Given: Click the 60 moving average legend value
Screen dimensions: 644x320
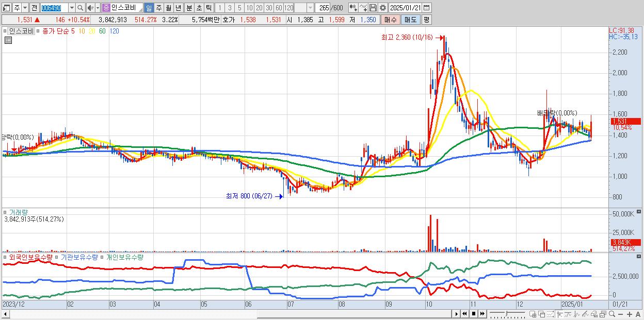Looking at the screenshot, I should tap(102, 31).
